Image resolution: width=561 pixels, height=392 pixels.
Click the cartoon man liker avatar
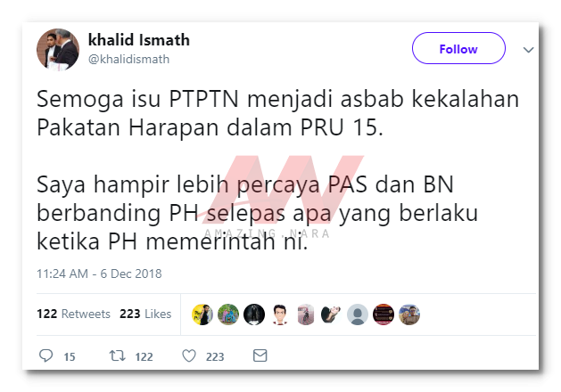pos(280,314)
